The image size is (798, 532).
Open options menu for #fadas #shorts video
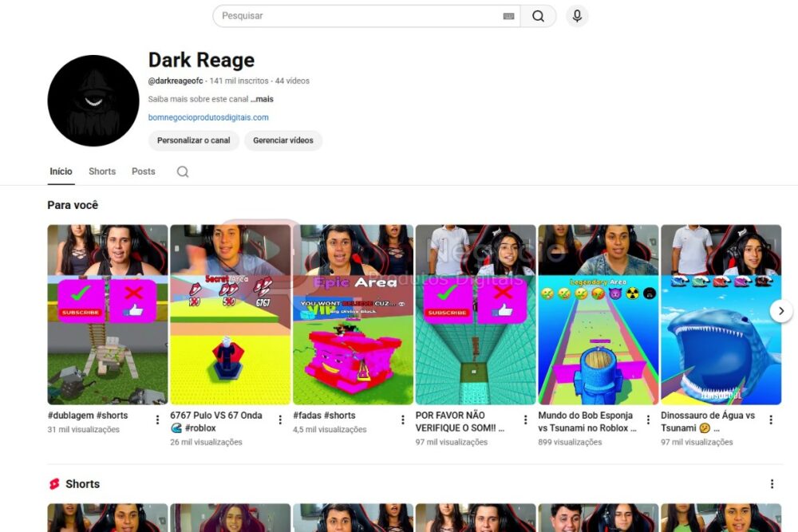[x=403, y=420]
